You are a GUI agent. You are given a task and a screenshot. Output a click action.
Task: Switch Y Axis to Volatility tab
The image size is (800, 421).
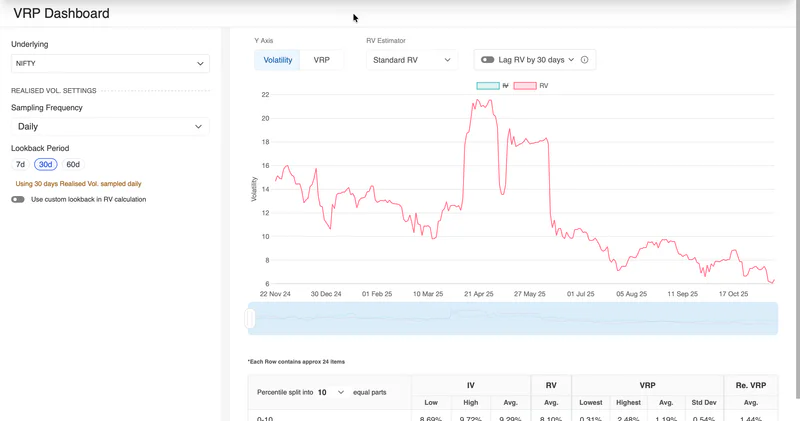(x=278, y=60)
